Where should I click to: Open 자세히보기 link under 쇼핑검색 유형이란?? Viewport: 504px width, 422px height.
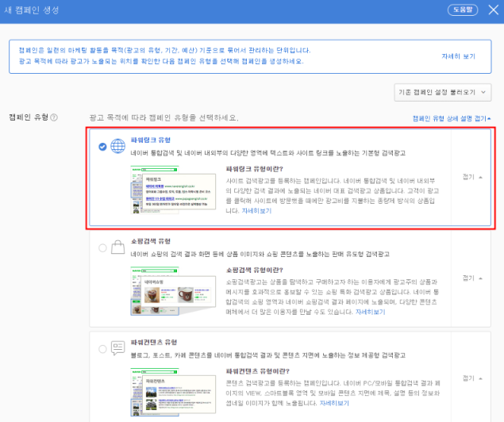tap(371, 313)
